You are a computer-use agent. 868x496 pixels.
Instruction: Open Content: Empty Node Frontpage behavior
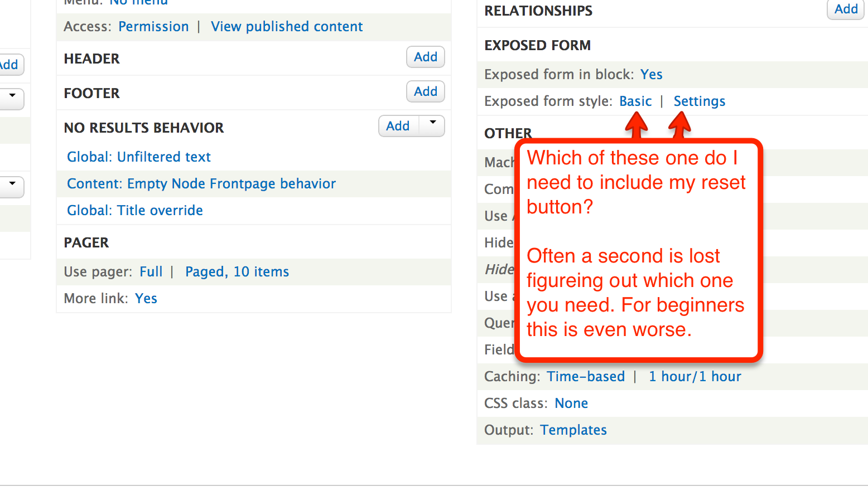point(201,184)
